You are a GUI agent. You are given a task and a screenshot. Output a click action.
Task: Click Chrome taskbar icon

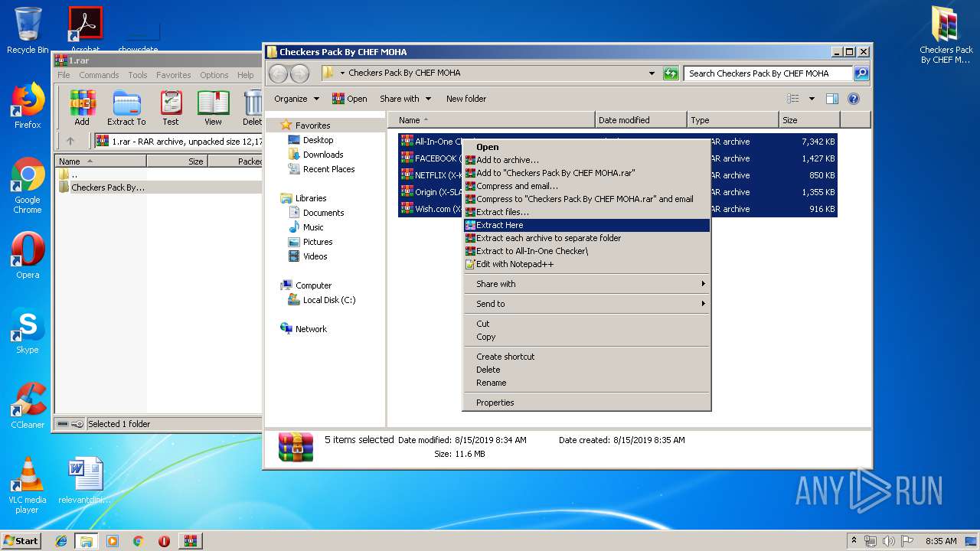point(138,541)
